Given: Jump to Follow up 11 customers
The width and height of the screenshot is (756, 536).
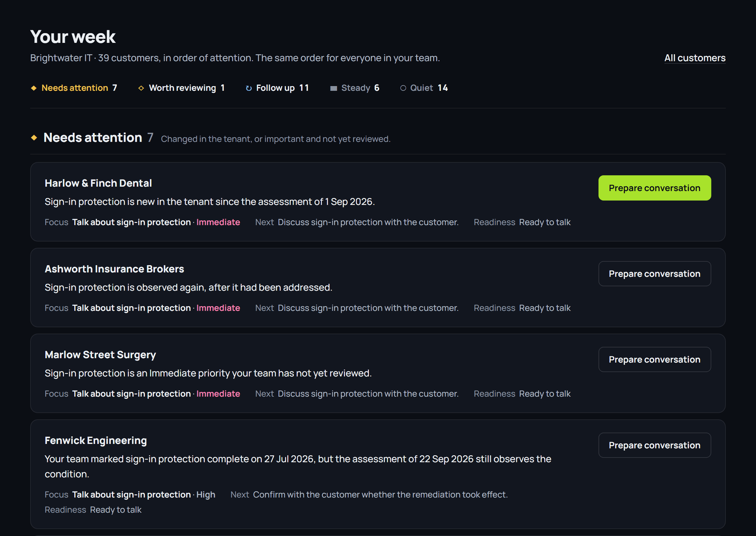Looking at the screenshot, I should pos(277,88).
